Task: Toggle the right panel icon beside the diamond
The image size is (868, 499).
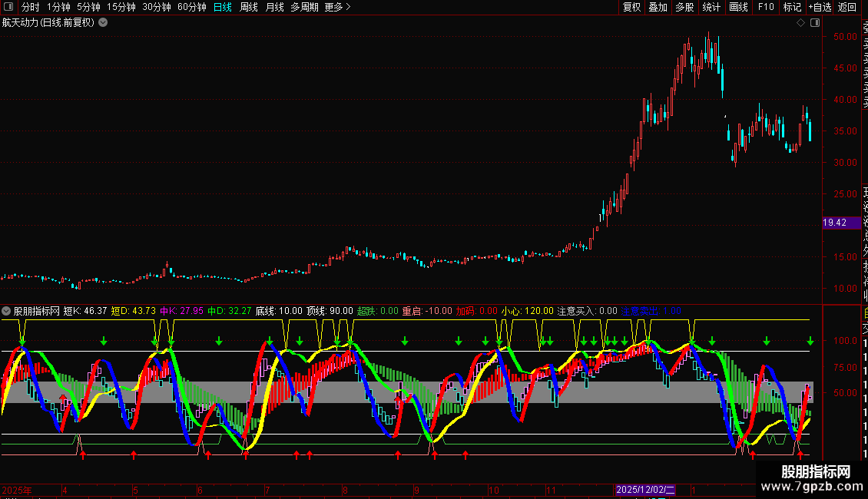Action: (814, 22)
